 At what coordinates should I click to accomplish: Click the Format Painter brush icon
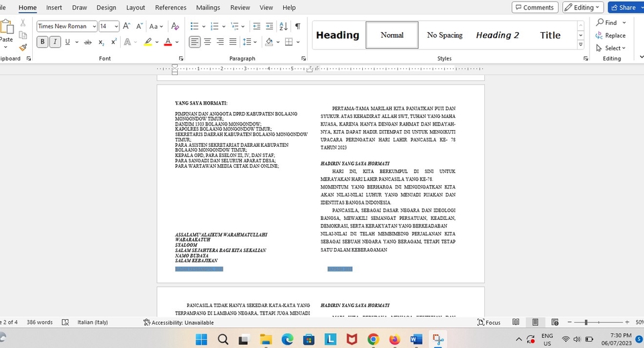click(23, 48)
